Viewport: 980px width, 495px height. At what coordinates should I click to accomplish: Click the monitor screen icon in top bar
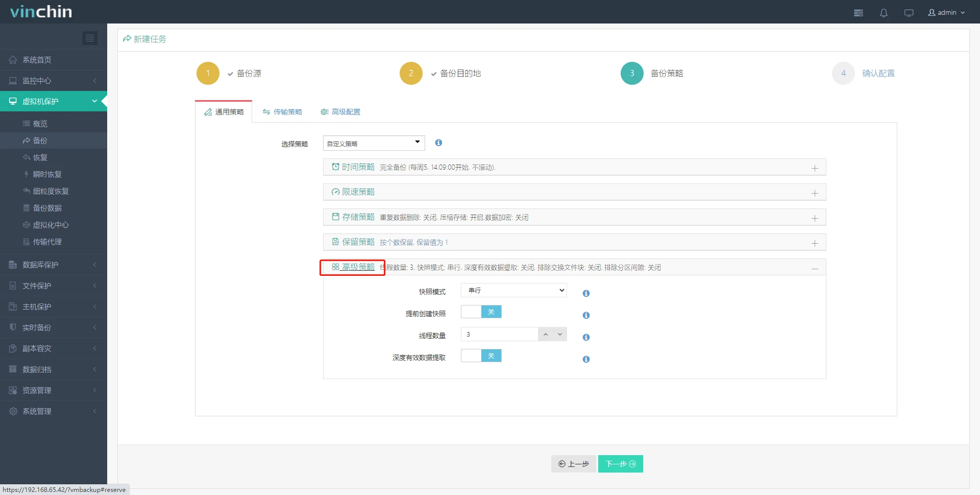pos(909,13)
